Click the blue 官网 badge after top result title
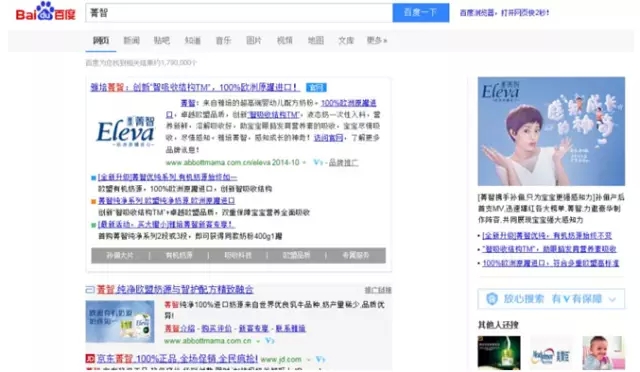 tap(316, 87)
